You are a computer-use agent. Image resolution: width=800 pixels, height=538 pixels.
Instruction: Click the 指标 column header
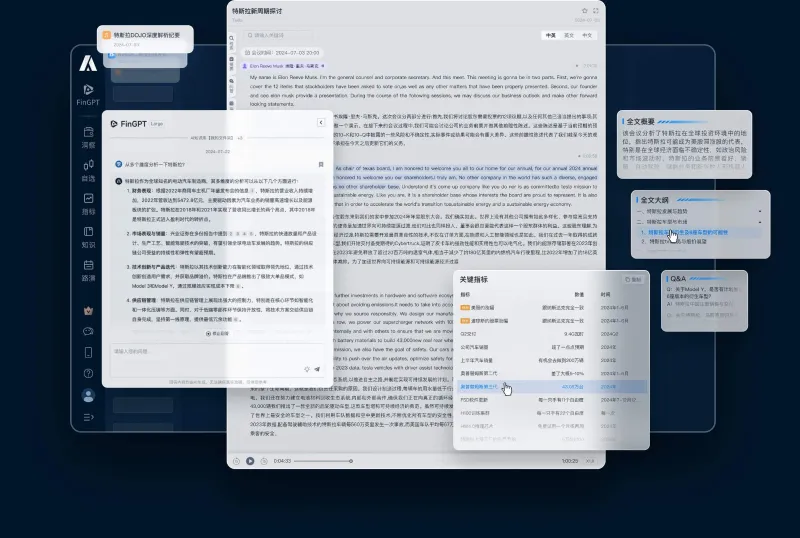point(465,295)
